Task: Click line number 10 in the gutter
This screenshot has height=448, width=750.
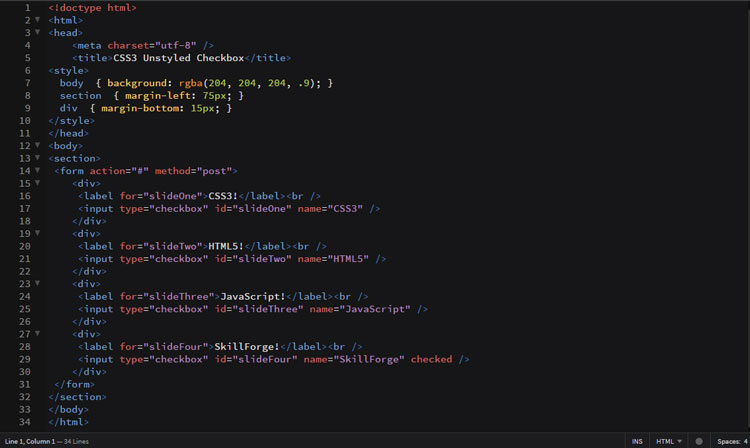Action: coord(25,120)
